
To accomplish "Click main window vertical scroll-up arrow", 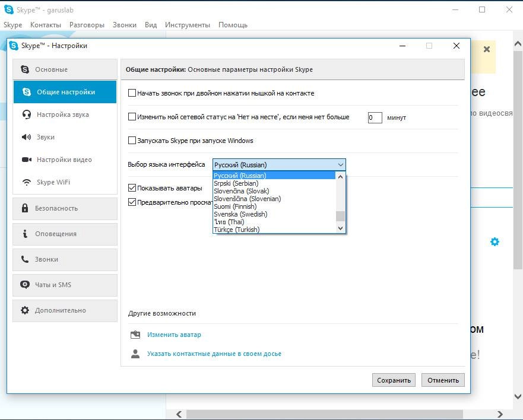I will 518,43.
